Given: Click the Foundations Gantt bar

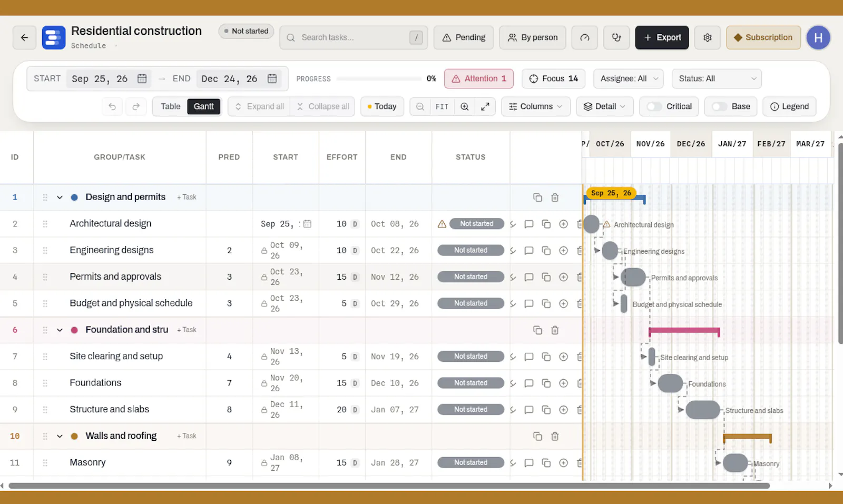Looking at the screenshot, I should (x=670, y=383).
